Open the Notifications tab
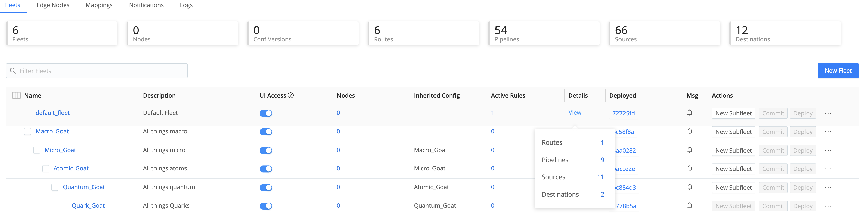The height and width of the screenshot is (214, 868). point(146,5)
